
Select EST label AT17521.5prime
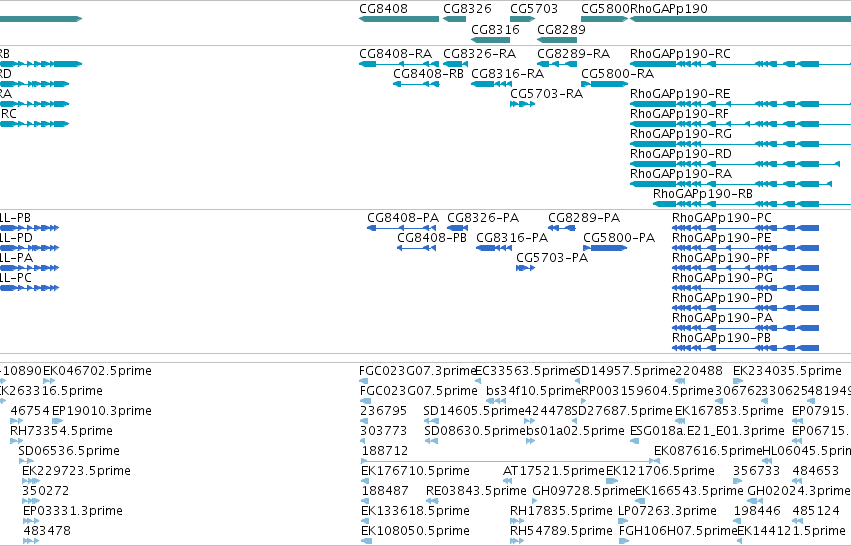(554, 472)
